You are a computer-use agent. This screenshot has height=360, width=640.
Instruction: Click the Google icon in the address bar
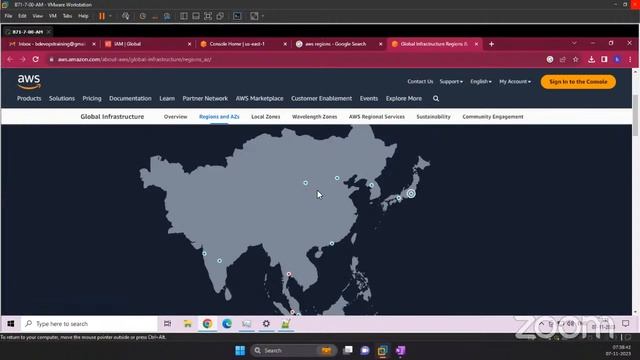click(550, 60)
